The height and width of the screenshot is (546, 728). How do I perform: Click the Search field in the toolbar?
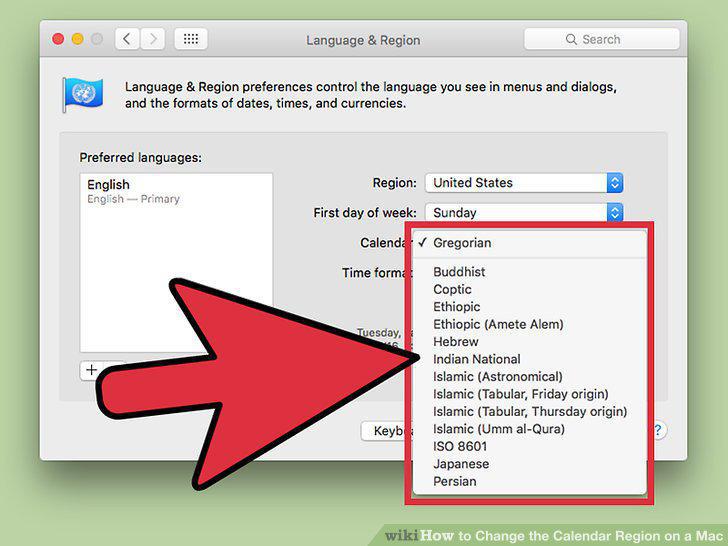(x=601, y=39)
